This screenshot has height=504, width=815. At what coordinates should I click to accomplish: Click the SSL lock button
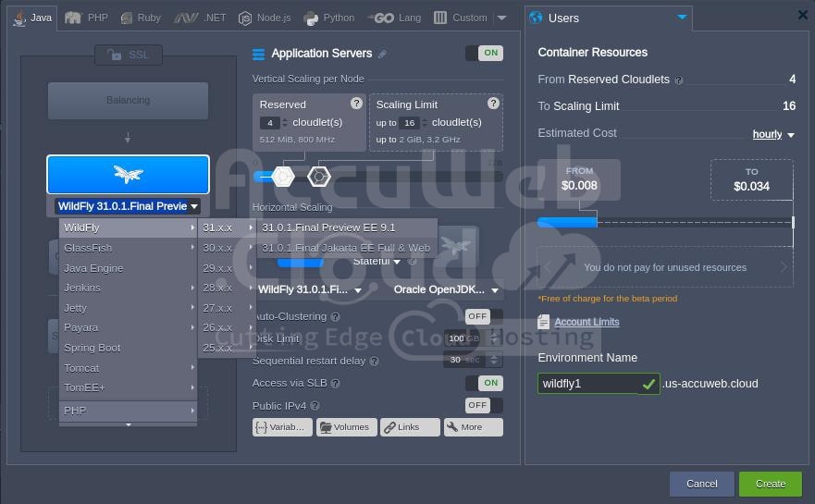[x=129, y=55]
